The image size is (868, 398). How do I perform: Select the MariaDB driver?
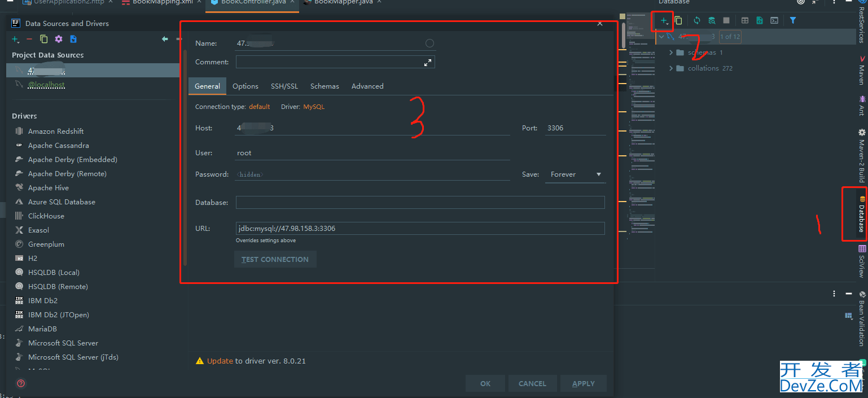coord(42,329)
